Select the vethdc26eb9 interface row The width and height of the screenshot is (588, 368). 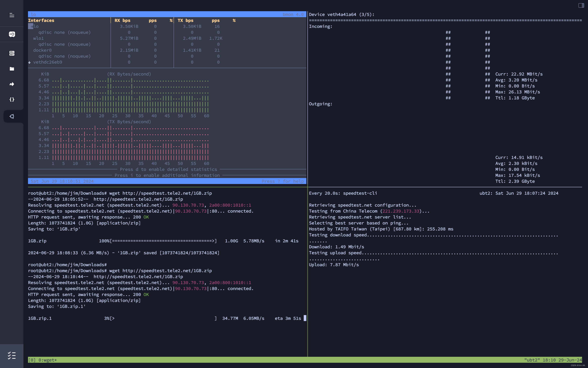pyautogui.click(x=167, y=62)
